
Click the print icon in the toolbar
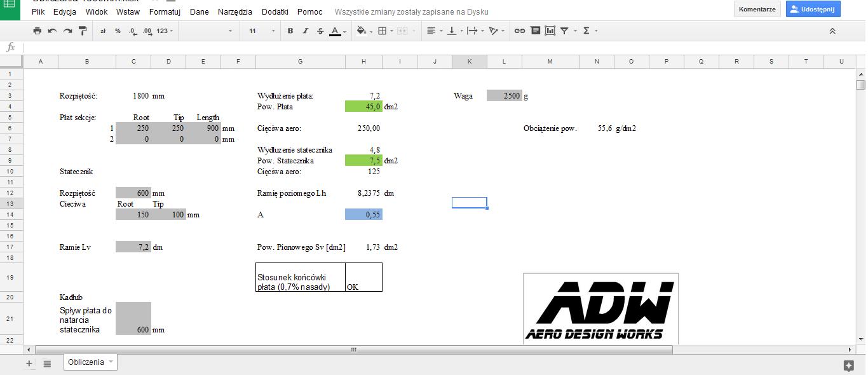pyautogui.click(x=37, y=31)
